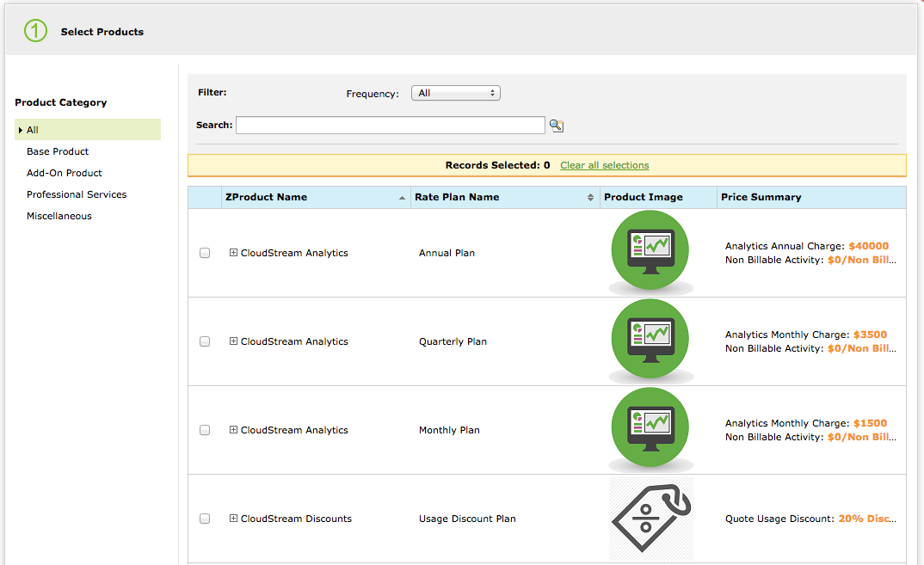Image resolution: width=924 pixels, height=565 pixels.
Task: Click Monthly Plan product image thumbnail
Action: (x=650, y=429)
